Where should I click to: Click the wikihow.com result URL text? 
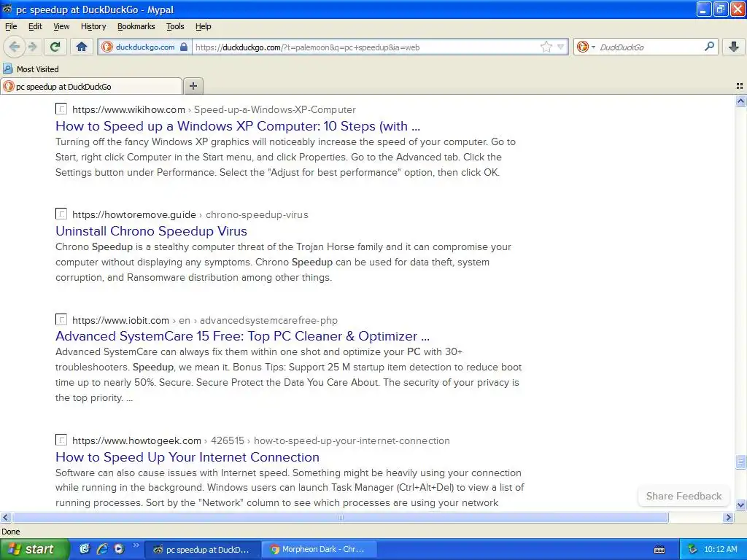tap(214, 109)
